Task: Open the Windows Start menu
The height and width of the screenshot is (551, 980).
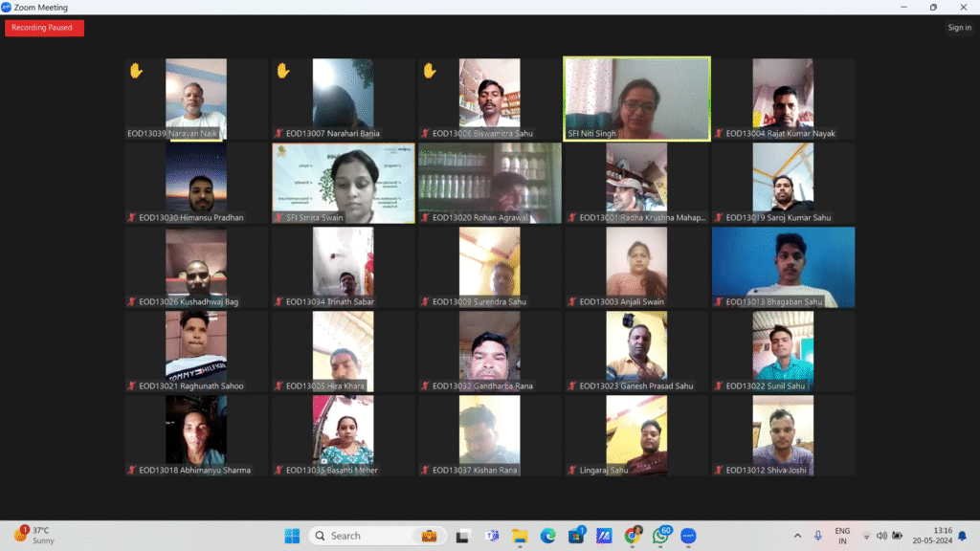Action: [292, 536]
